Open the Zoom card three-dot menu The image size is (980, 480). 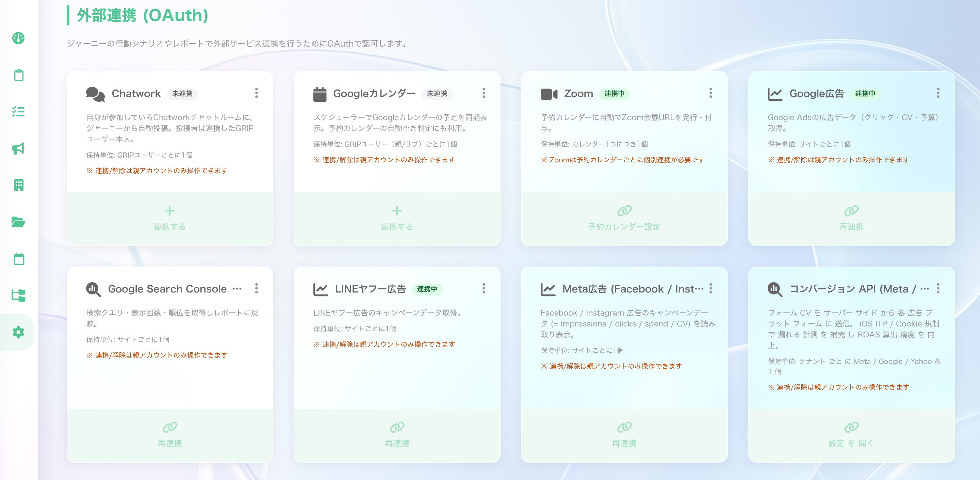tap(710, 93)
